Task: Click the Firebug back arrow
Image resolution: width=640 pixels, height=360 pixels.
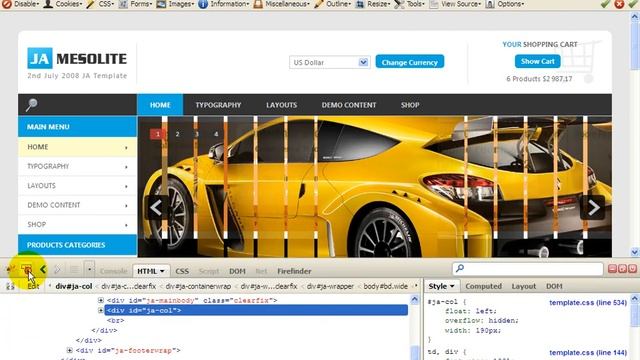Action: [x=43, y=269]
